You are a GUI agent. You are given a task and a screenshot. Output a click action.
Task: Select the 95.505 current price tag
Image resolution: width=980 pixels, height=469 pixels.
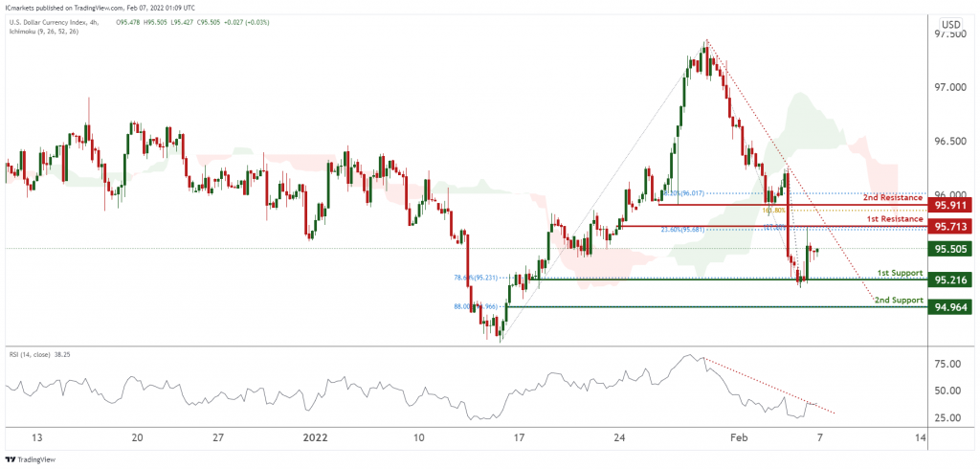point(950,249)
